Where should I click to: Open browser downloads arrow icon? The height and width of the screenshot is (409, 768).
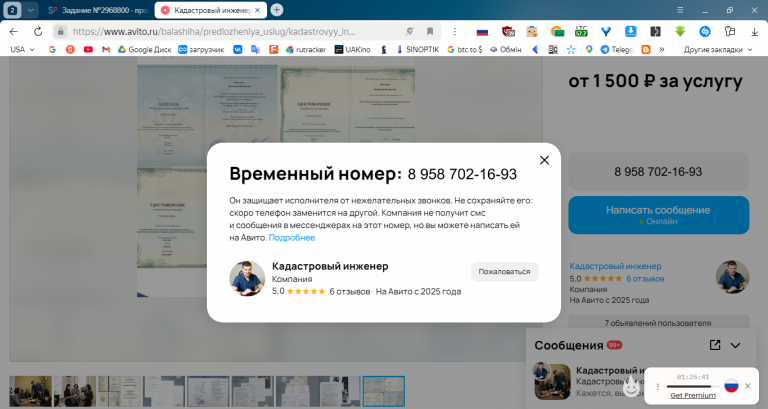pos(754,31)
